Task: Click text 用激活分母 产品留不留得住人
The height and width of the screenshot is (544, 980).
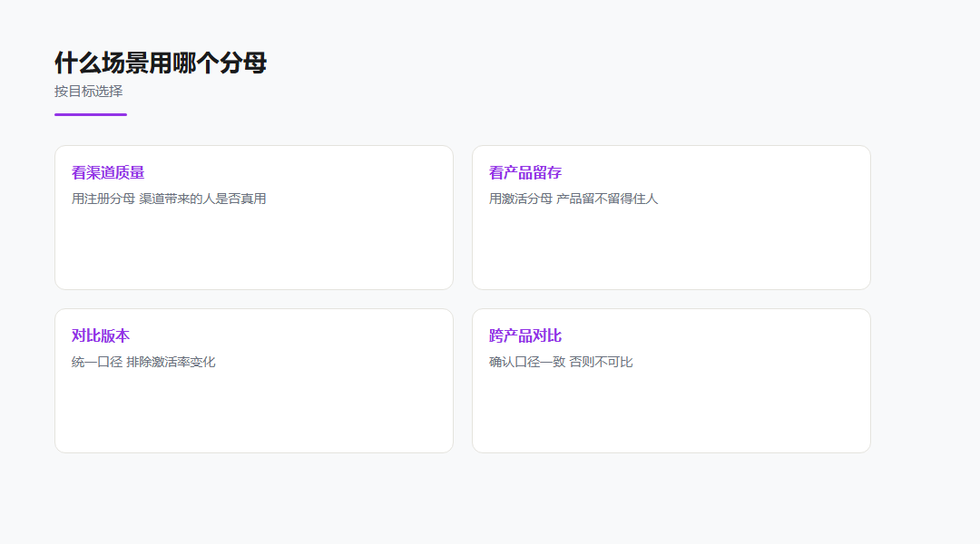Action: tap(573, 199)
